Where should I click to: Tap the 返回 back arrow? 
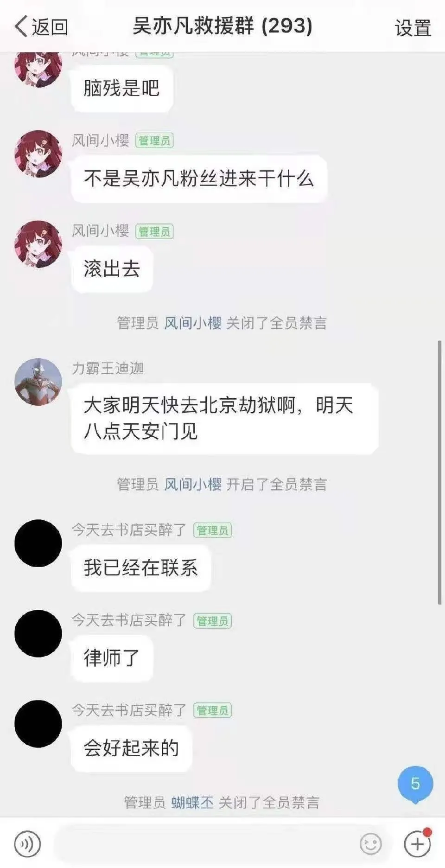pos(41,26)
